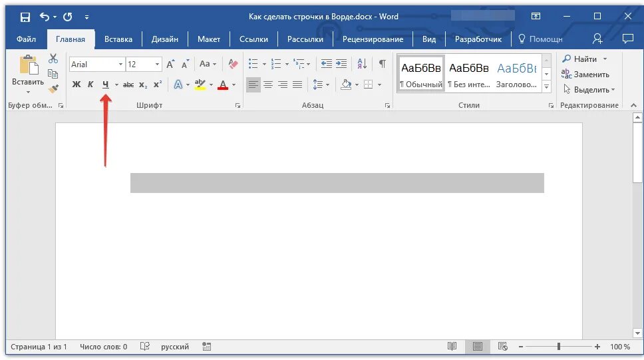The image size is (644, 360).
Task: Toggle left text alignment
Action: click(253, 85)
